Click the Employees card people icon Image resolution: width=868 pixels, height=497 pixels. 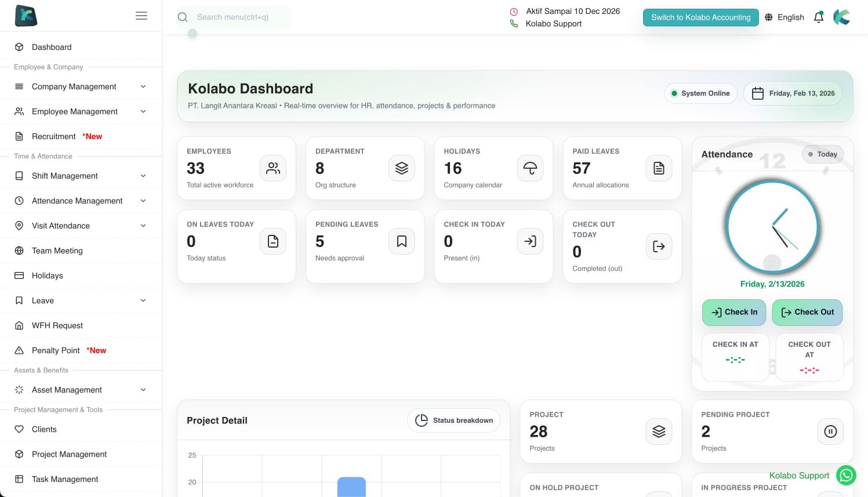click(273, 168)
